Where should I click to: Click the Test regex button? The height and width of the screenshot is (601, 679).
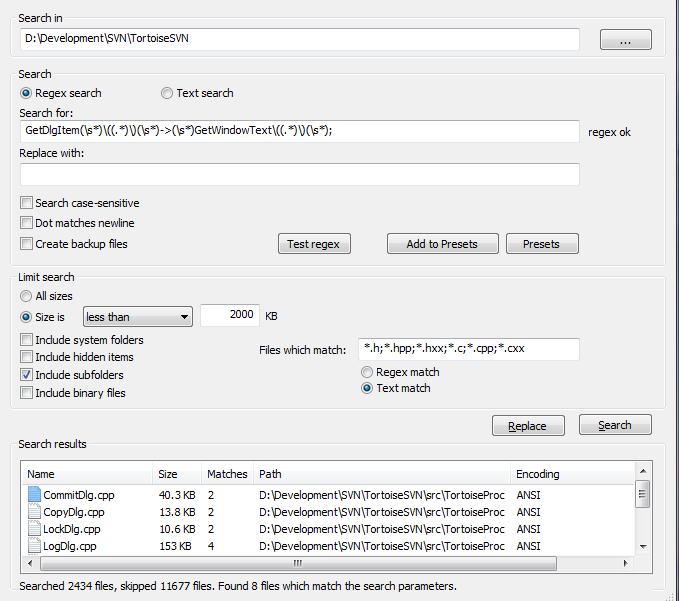tap(314, 244)
